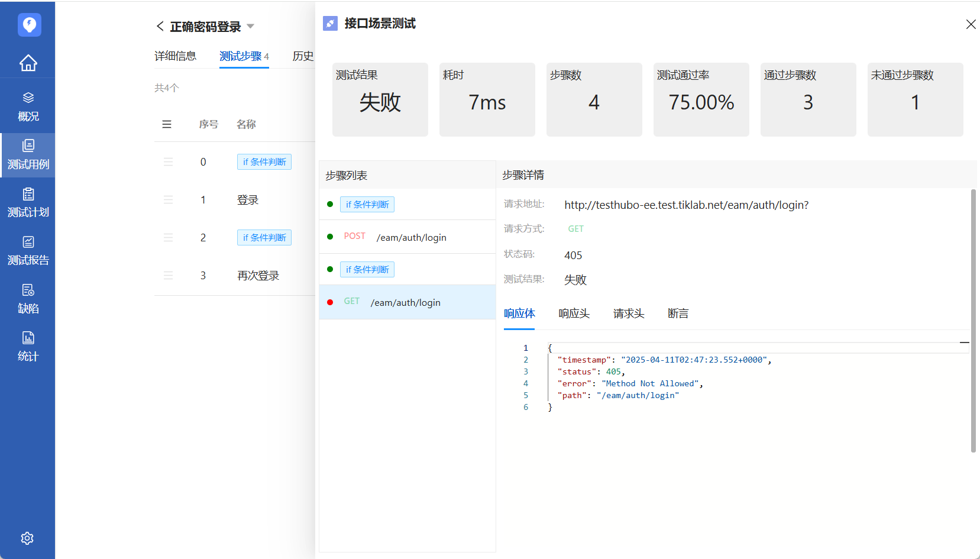Collapse the response body code with minus icon

click(x=964, y=342)
